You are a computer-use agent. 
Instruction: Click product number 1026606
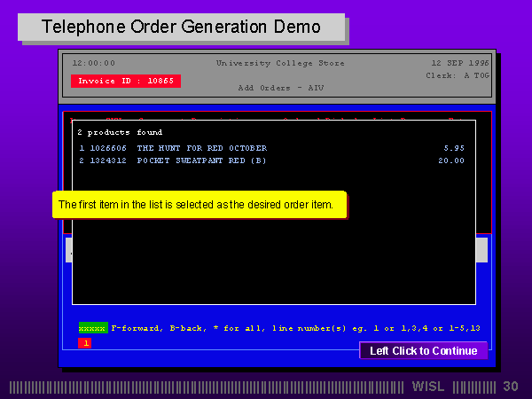click(108, 148)
